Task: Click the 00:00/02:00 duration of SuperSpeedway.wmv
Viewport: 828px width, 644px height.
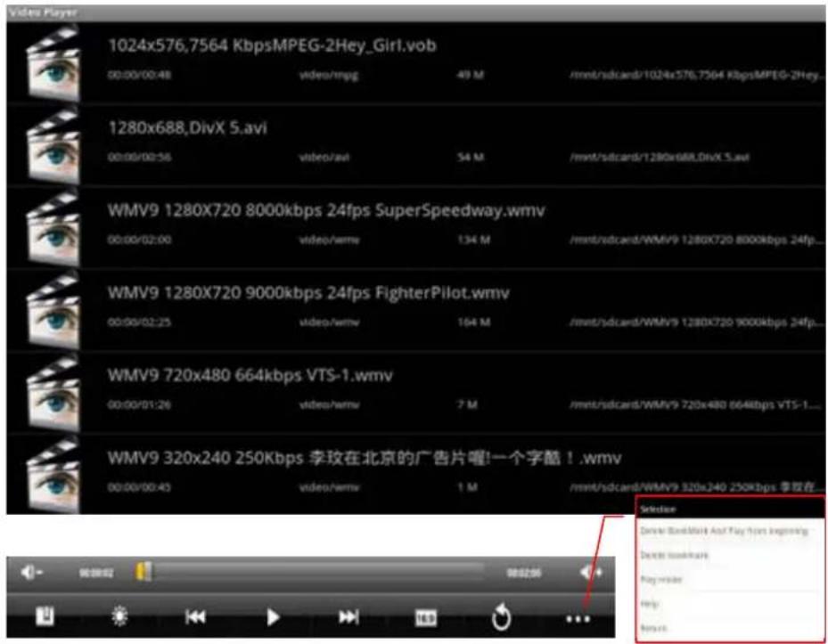Action: [139, 240]
